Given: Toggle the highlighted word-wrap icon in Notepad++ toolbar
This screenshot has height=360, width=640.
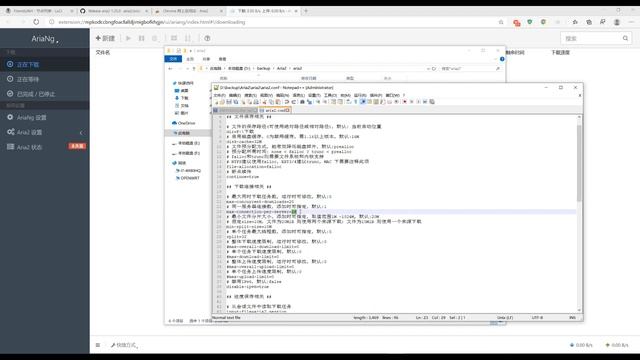Looking at the screenshot, I should point(362,102).
